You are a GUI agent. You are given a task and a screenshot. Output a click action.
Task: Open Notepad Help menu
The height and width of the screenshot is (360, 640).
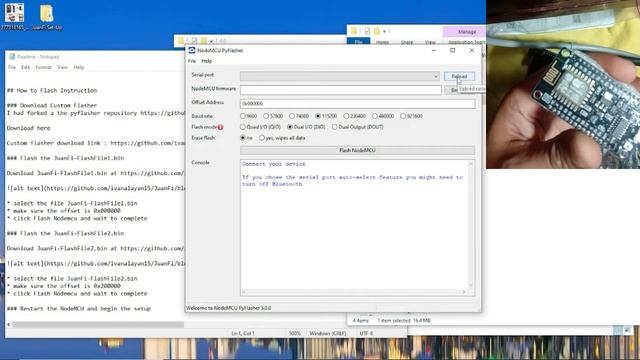(x=79, y=67)
